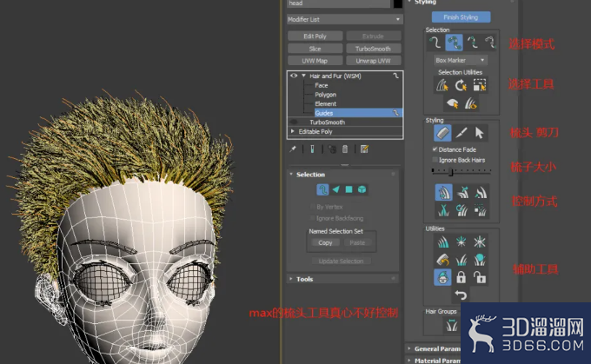Choose the Clump brush mode icon
591x364 pixels.
(x=443, y=210)
